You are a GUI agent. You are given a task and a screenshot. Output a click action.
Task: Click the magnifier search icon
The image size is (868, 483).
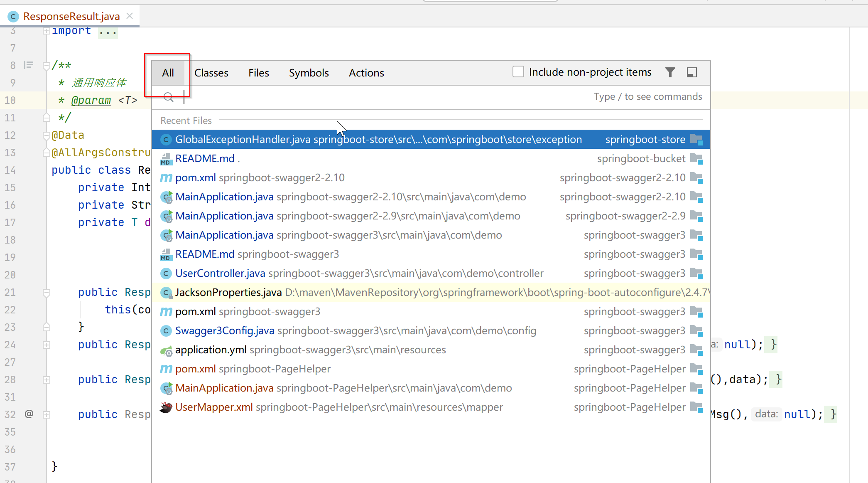tap(168, 97)
